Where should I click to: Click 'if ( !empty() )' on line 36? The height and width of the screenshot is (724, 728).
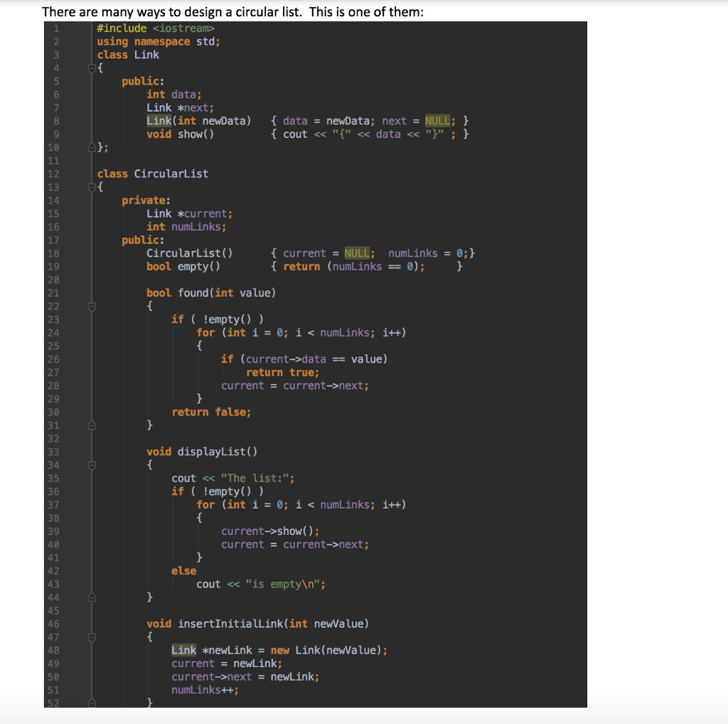click(x=218, y=492)
